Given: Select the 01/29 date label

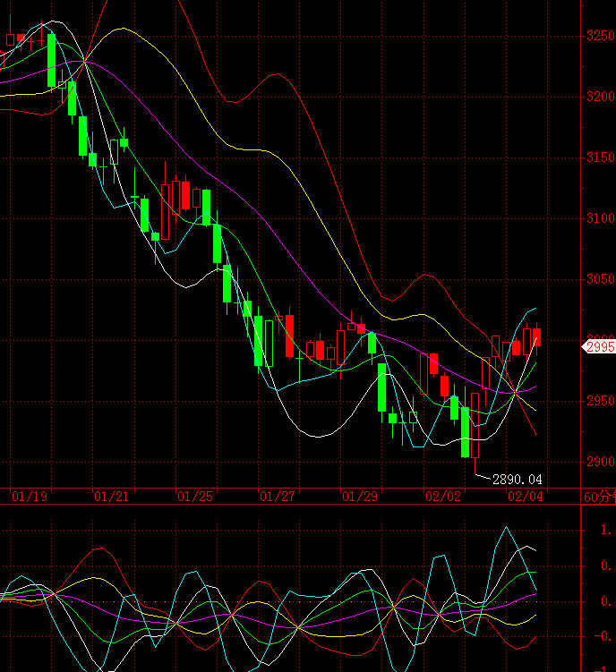Looking at the screenshot, I should tap(359, 497).
